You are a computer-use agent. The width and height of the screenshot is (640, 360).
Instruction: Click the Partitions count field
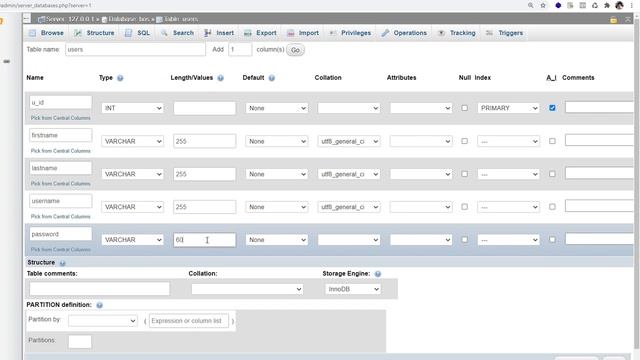(x=80, y=342)
